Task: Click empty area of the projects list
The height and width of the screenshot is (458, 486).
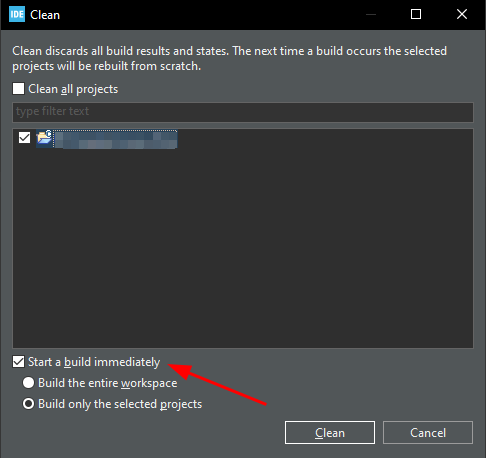Action: [x=243, y=250]
